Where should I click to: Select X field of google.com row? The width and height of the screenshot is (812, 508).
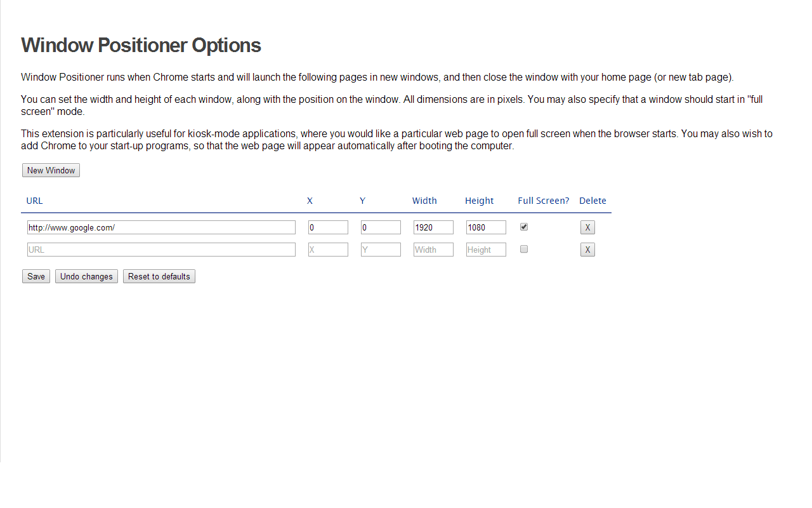tap(328, 227)
